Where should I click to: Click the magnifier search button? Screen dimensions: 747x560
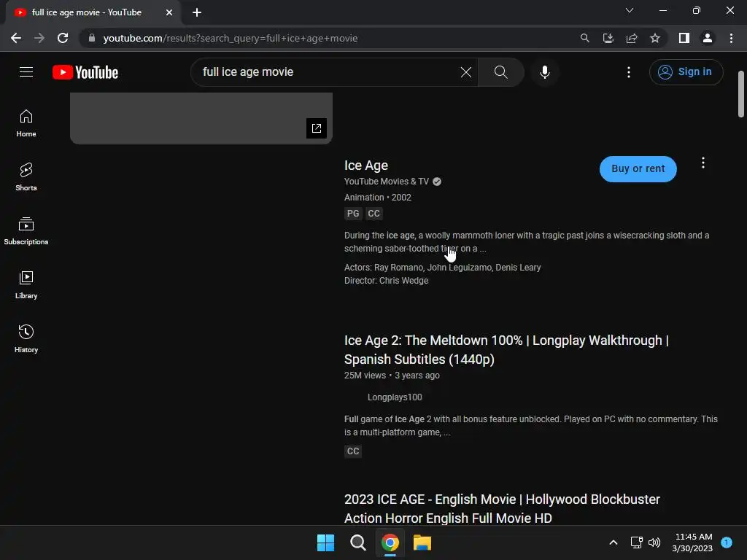pos(500,72)
